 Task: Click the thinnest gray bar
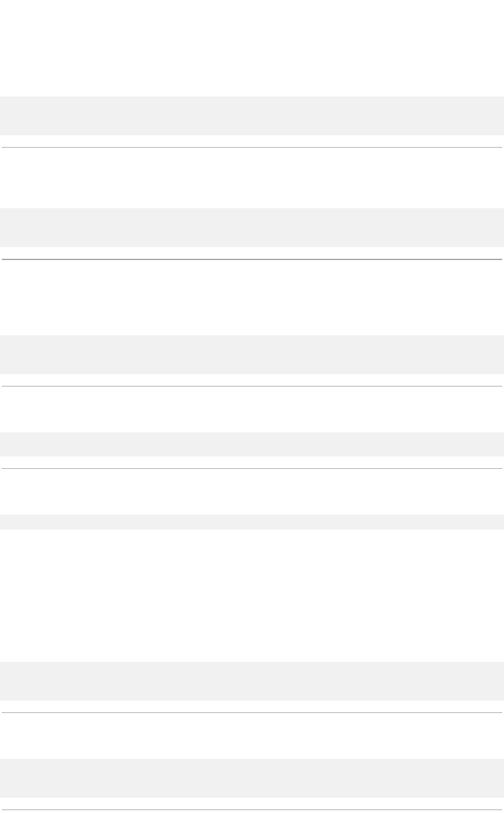click(252, 522)
